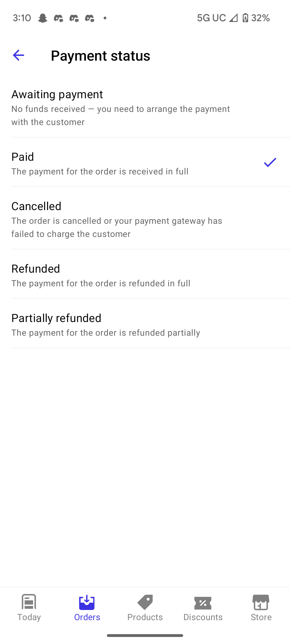
Task: Switch to the Orders tab
Action: 87,612
